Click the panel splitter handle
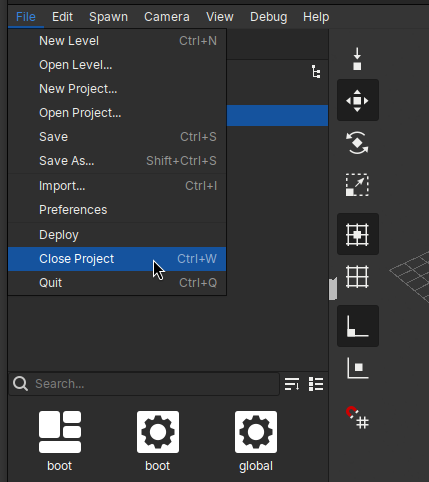429x482 pixels. point(333,289)
